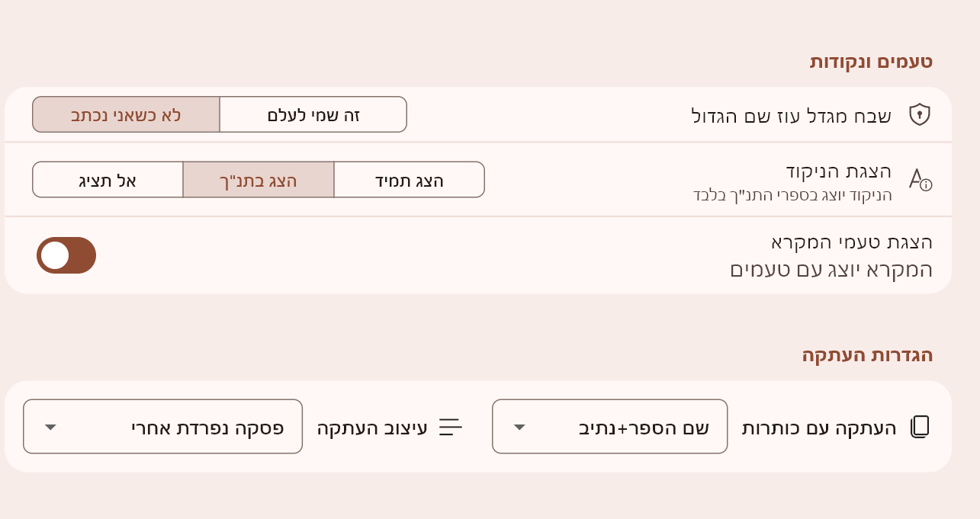Click the שבח מגדל עוז שם הגדול label
This screenshot has width=980, height=519.
coord(791,115)
